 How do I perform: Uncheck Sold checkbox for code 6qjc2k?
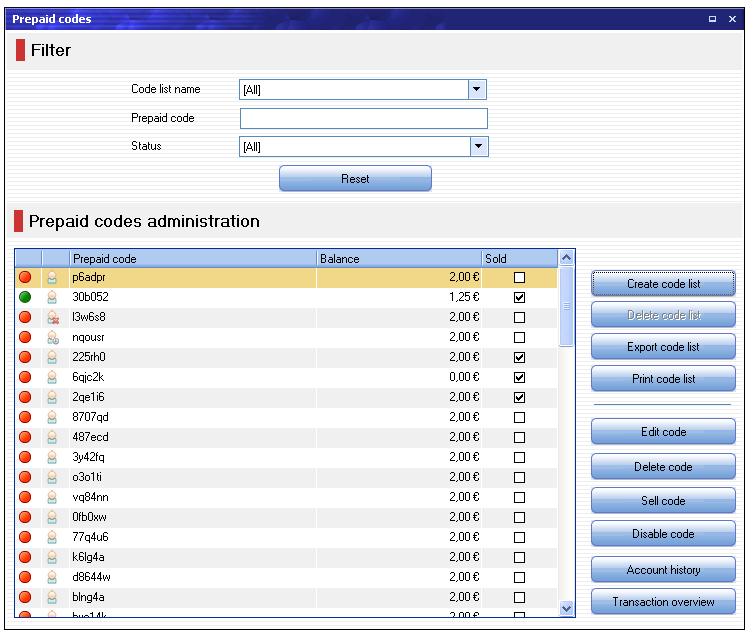point(519,377)
